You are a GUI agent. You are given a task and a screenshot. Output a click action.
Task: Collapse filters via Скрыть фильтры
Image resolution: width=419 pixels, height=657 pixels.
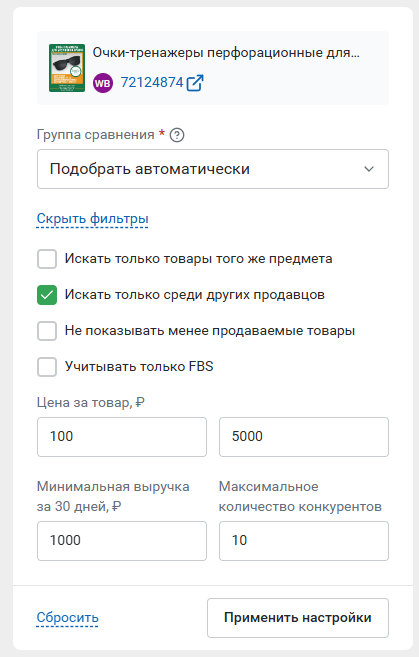[93, 219]
